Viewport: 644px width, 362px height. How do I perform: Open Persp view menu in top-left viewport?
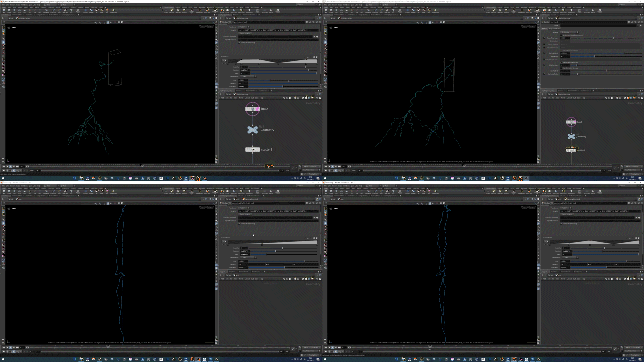click(202, 25)
